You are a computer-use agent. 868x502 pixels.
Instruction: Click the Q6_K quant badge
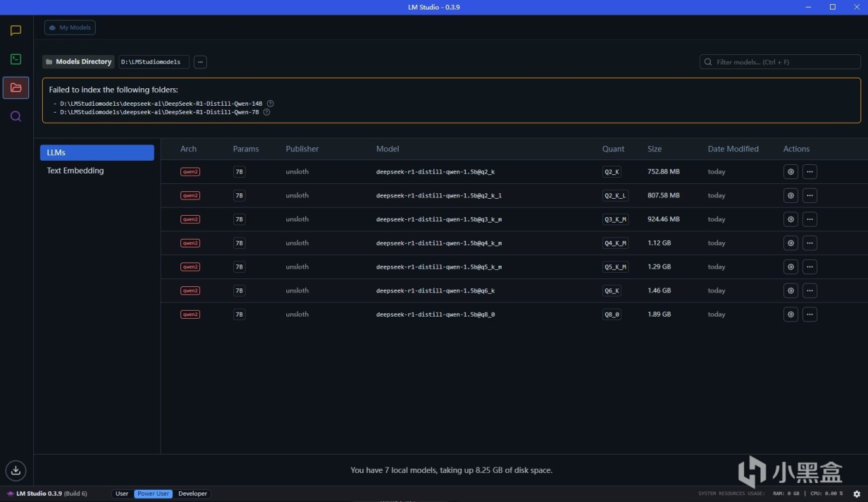(x=612, y=290)
